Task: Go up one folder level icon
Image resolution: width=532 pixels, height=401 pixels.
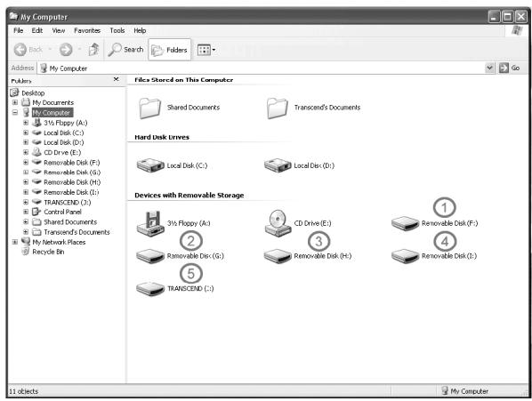Action: click(x=93, y=50)
